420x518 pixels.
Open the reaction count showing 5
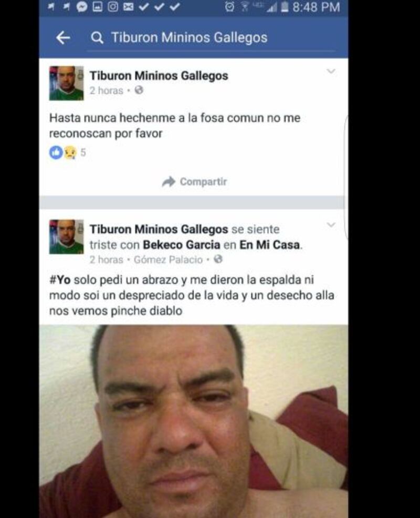83,153
